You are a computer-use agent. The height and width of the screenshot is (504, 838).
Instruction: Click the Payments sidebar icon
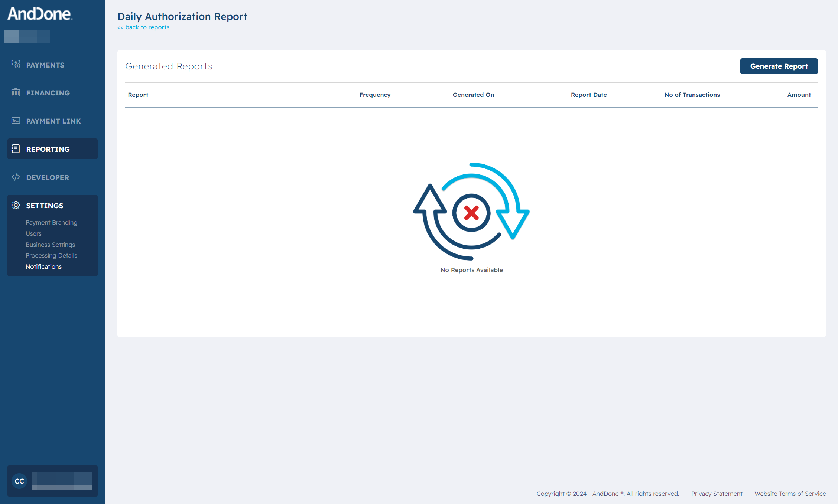16,65
